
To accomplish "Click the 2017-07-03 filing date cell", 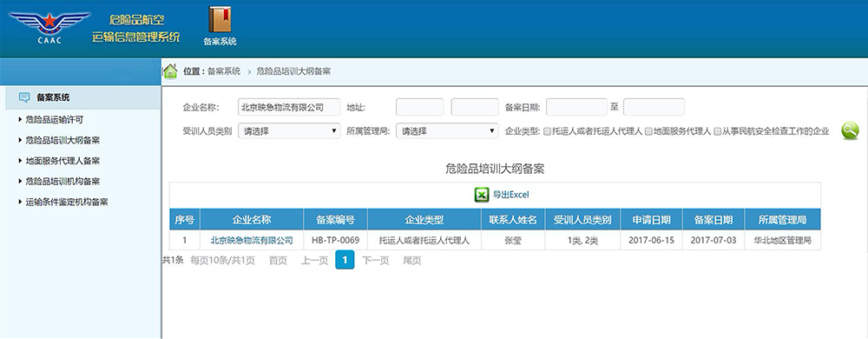I will [713, 241].
